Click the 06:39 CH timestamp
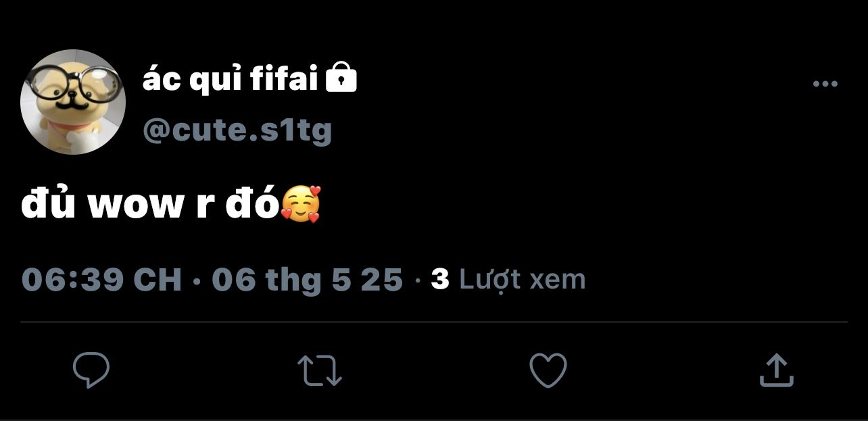 click(x=101, y=279)
